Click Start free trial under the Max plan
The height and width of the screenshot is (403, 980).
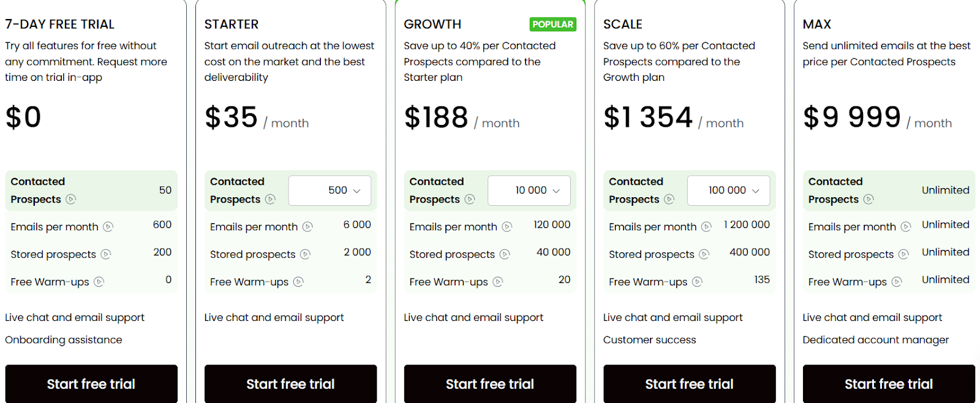[x=888, y=383]
